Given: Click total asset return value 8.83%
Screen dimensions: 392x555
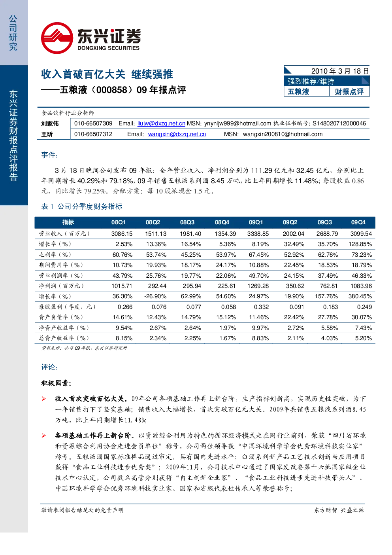Looking at the screenshot, I should pyautogui.click(x=260, y=338).
